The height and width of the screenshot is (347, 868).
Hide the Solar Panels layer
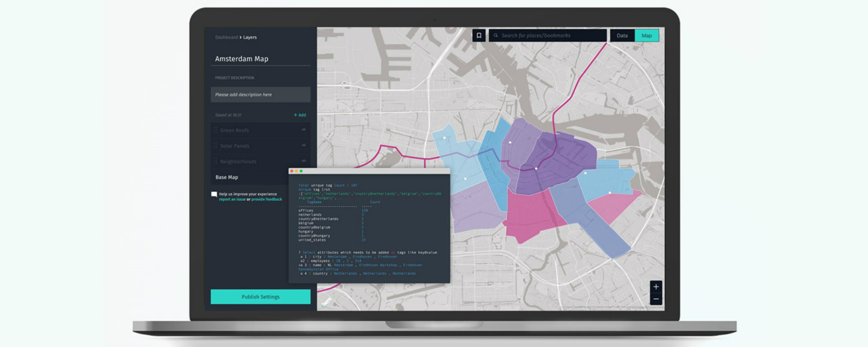[304, 145]
